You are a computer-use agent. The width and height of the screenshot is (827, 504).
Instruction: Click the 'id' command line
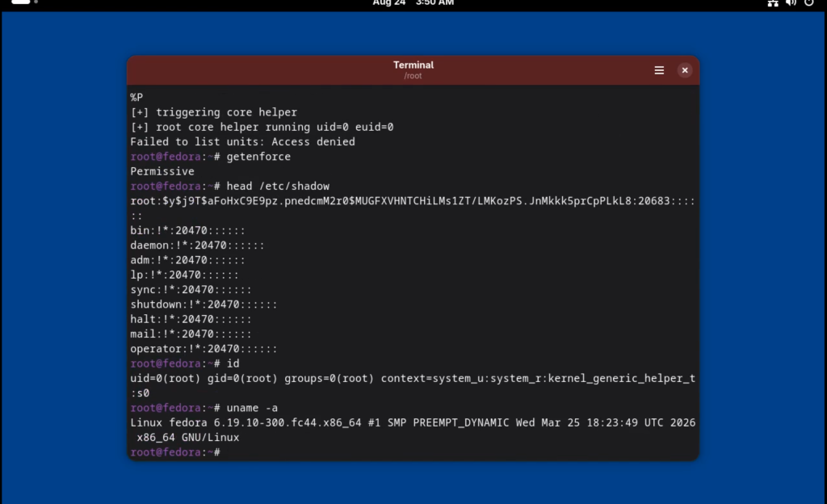(185, 363)
